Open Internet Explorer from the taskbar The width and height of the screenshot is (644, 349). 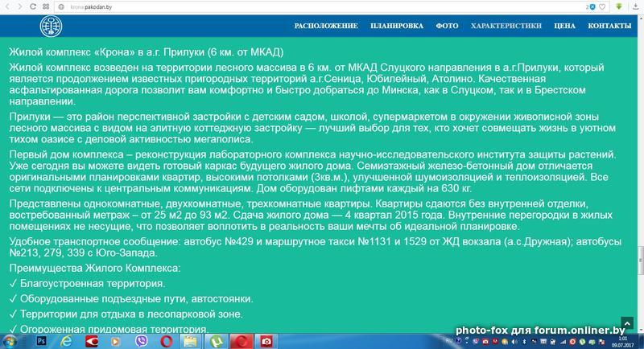(66, 341)
